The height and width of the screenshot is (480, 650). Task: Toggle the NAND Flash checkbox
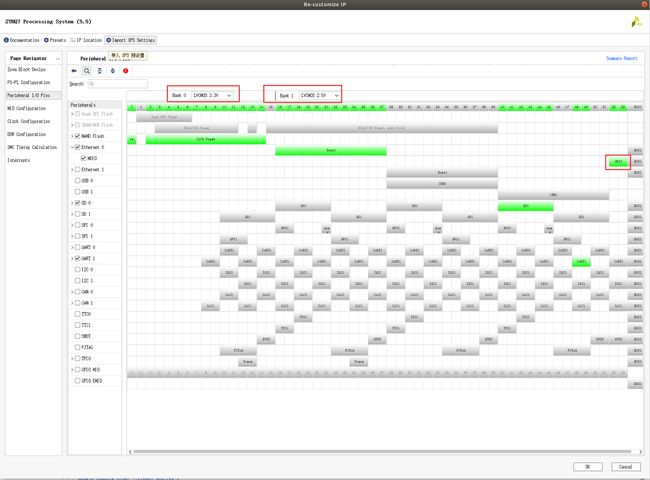(78, 136)
